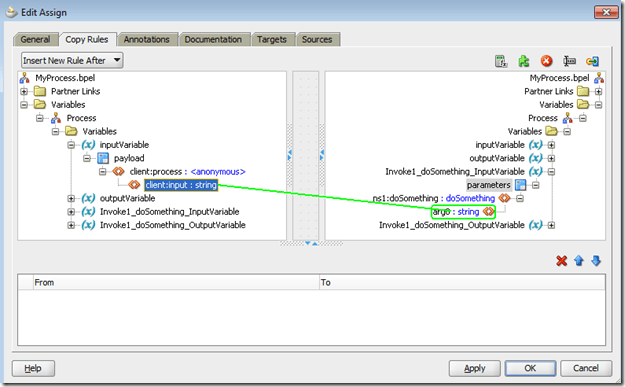625x387 pixels.
Task: Click the Help button
Action: pyautogui.click(x=33, y=368)
